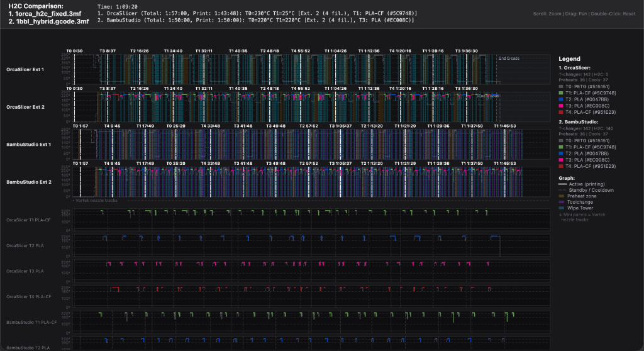Click T0 1:57 marker above BambuStudio Ext 1

pyautogui.click(x=80, y=126)
